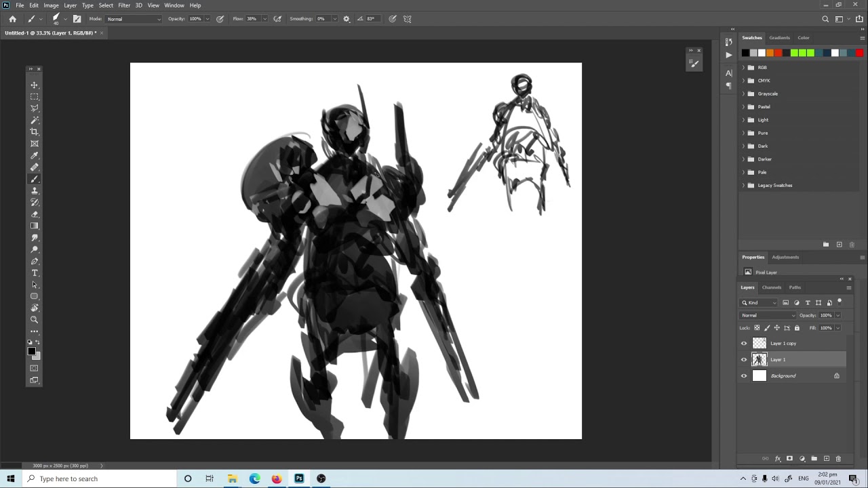Select the Gradient tool
Viewport: 868px width, 488px height.
(35, 226)
